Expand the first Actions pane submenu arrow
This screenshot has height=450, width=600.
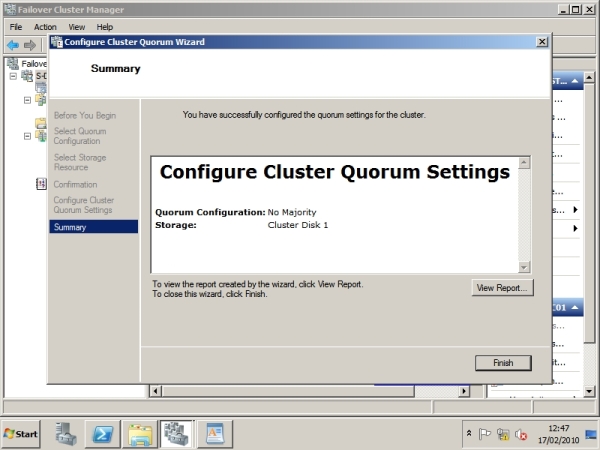pos(576,209)
